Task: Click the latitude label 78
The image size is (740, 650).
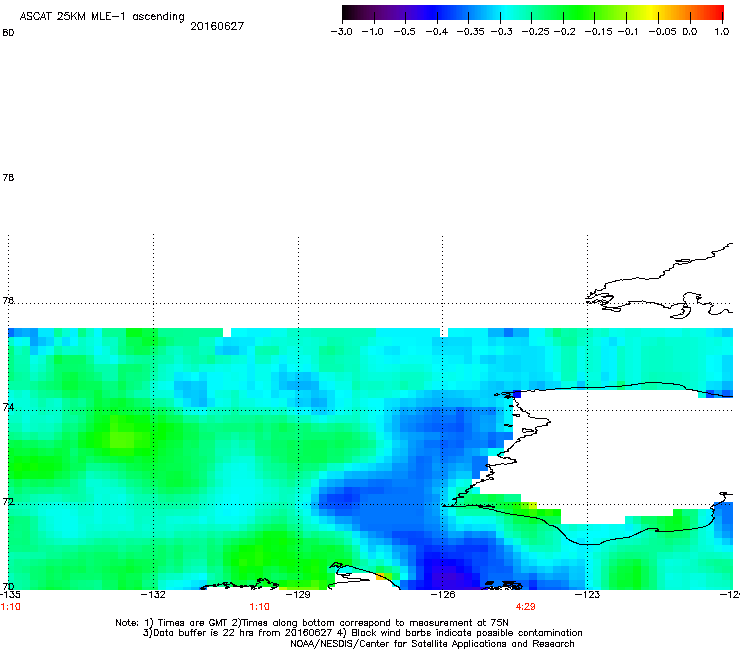Action: (8, 177)
